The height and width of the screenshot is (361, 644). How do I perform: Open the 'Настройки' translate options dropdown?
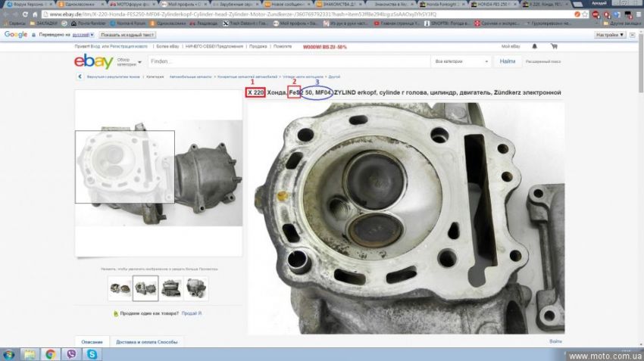pos(610,35)
